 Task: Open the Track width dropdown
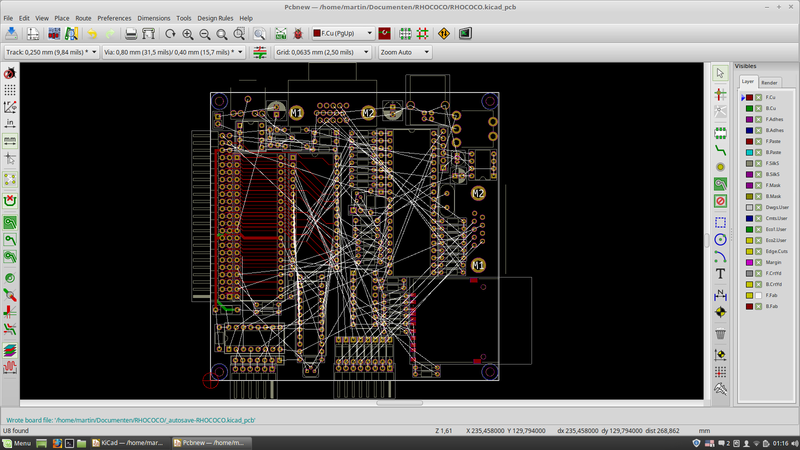point(51,52)
